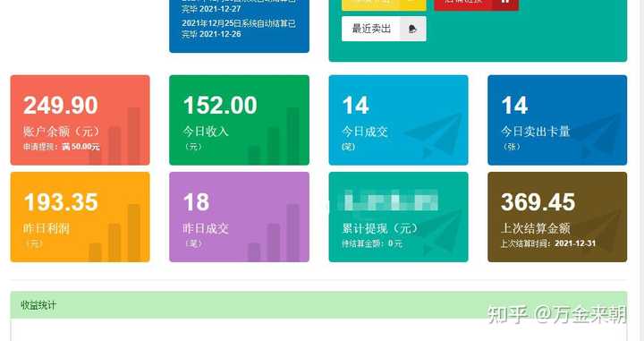Click the 昨日成交 label
Image resolution: width=644 pixels, height=341 pixels.
click(x=206, y=228)
